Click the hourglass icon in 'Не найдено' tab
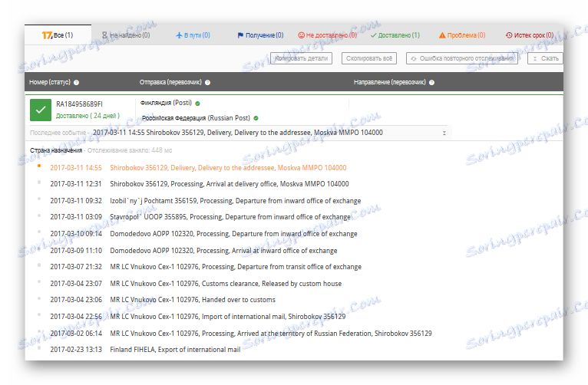 104,35
